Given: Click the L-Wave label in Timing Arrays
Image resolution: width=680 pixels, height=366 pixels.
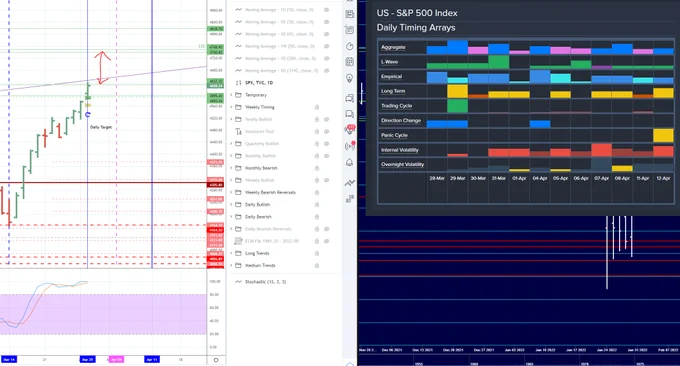Looking at the screenshot, I should (x=389, y=62).
